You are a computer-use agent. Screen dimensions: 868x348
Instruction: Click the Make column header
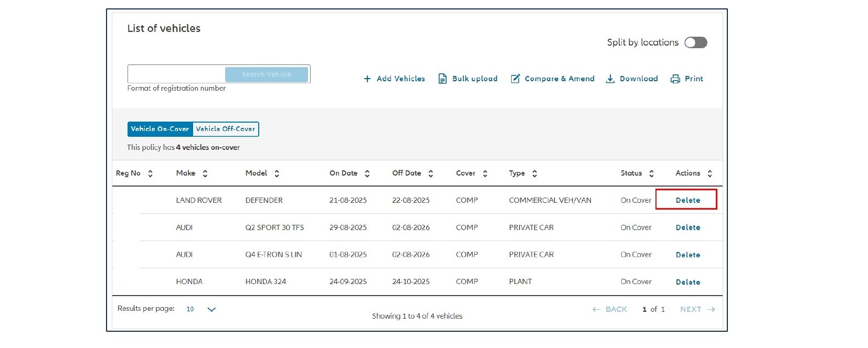(186, 173)
